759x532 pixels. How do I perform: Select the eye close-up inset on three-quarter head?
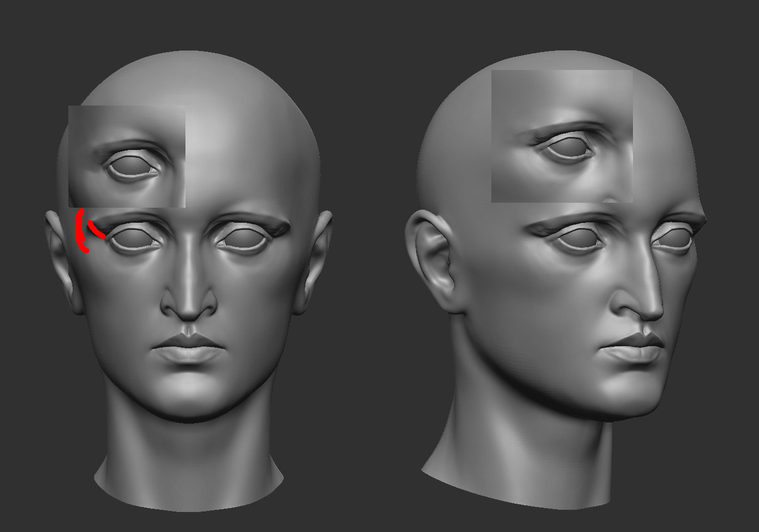tap(562, 136)
